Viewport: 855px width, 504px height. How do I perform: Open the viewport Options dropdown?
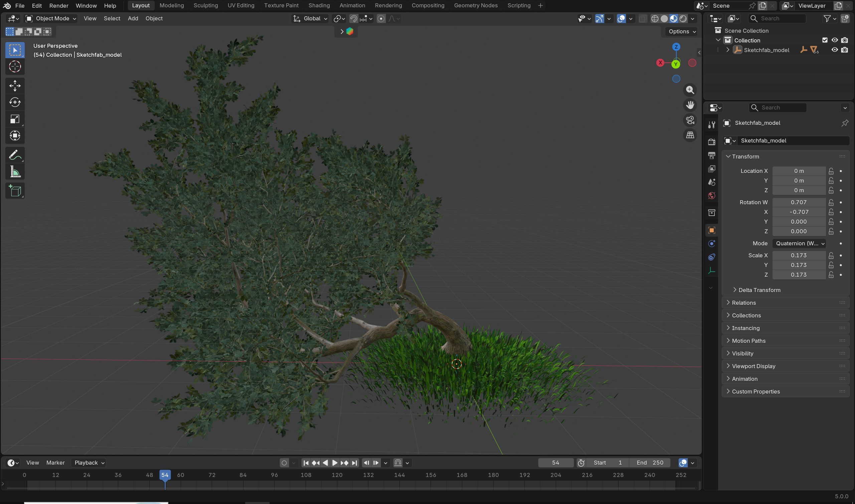tap(682, 32)
